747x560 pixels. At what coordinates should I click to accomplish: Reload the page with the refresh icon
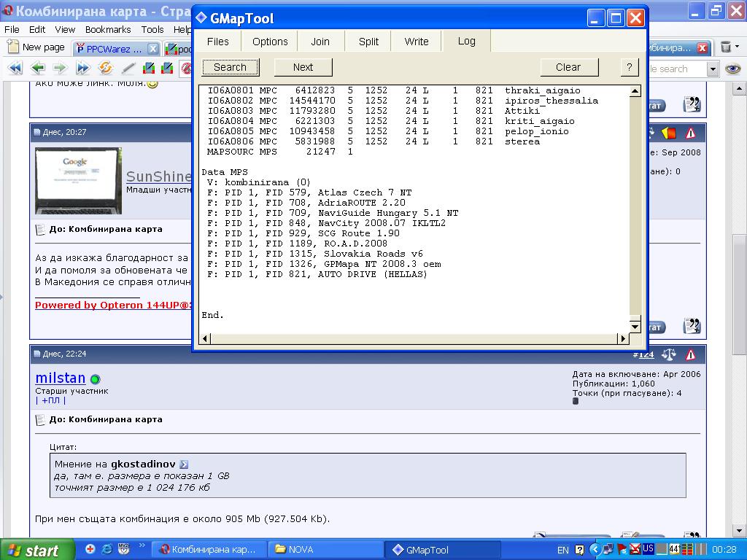[106, 69]
